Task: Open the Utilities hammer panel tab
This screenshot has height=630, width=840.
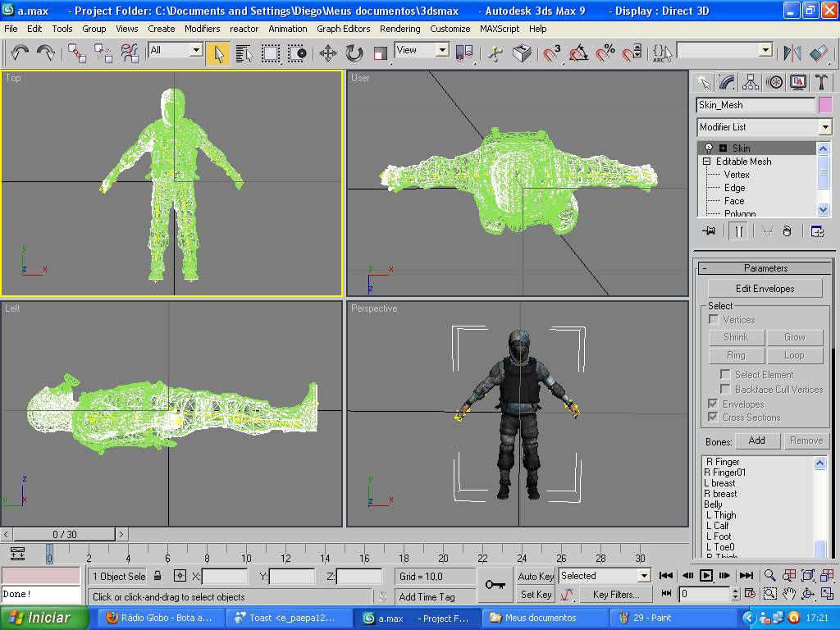Action: (x=821, y=82)
